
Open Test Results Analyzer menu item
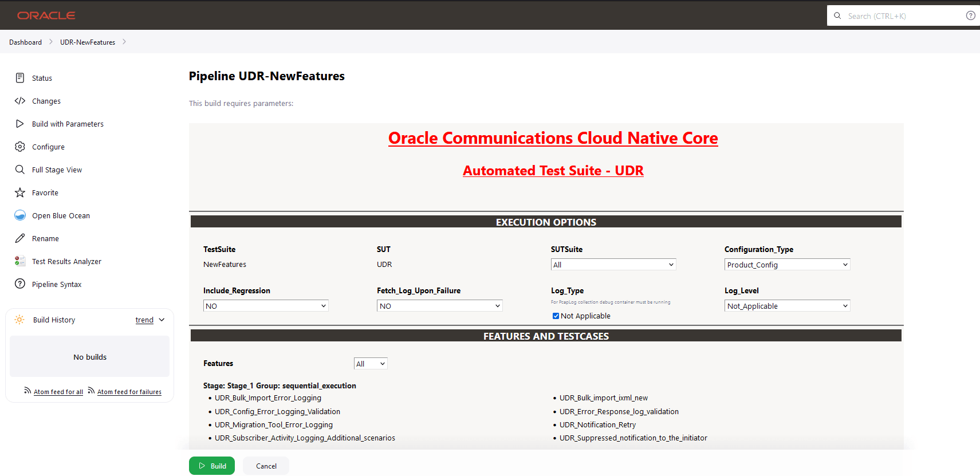click(x=66, y=261)
